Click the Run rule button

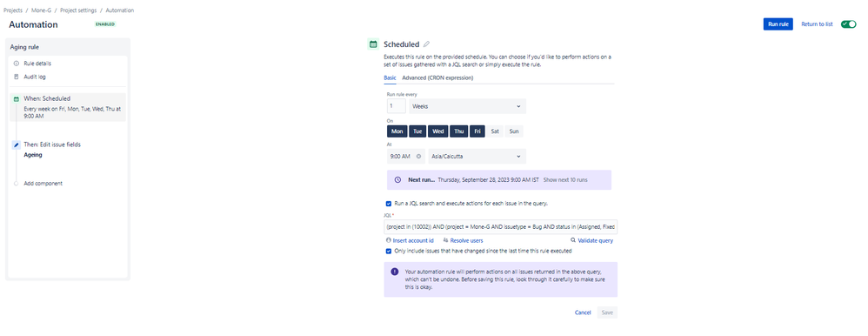[778, 24]
